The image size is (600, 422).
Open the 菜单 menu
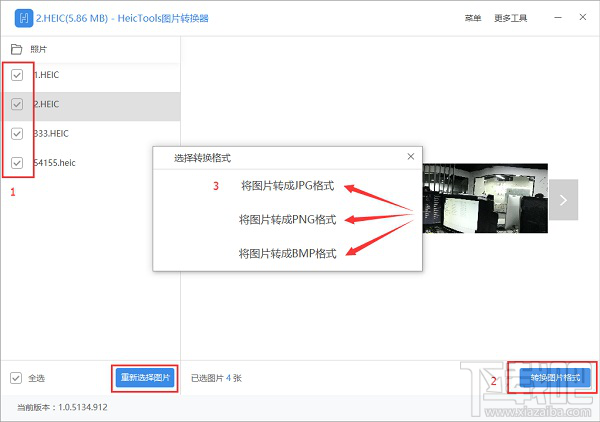[x=473, y=18]
